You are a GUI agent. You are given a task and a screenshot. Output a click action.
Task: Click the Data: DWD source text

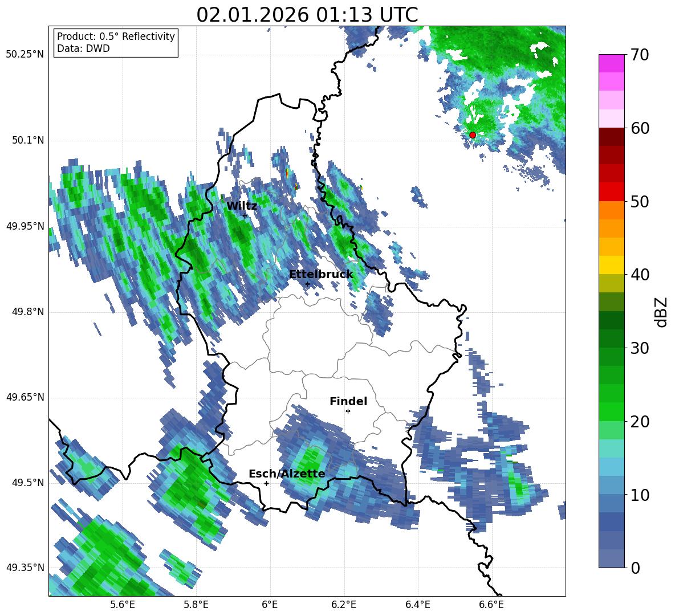[83, 48]
